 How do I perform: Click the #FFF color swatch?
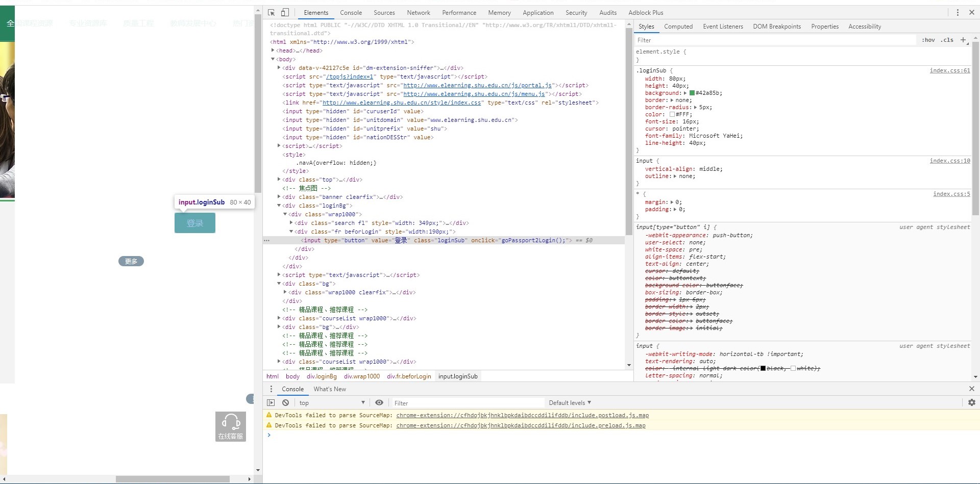(672, 115)
